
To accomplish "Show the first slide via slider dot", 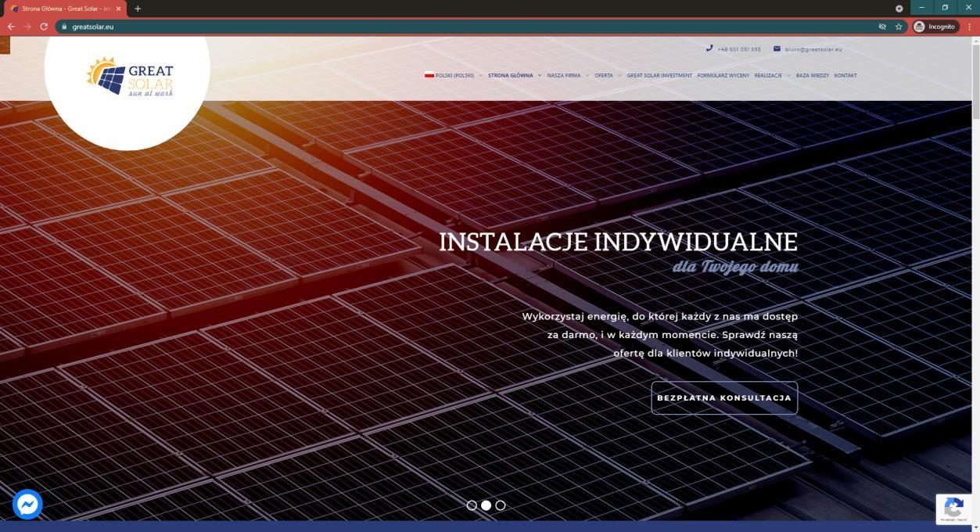I will coord(472,505).
